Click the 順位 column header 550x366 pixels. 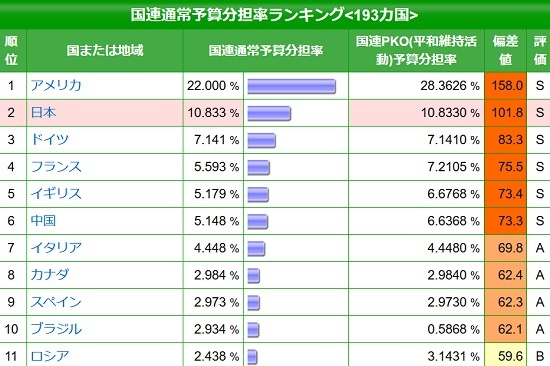(x=11, y=51)
